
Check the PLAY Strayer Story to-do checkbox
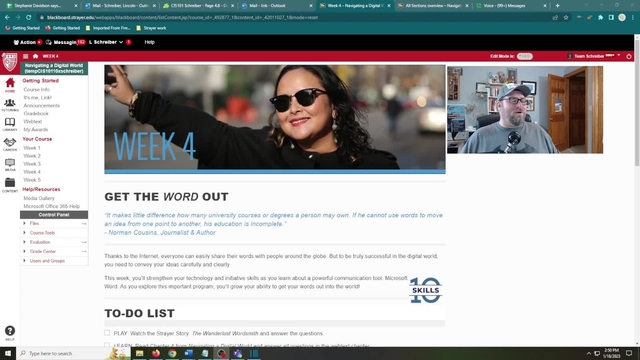pos(107,333)
